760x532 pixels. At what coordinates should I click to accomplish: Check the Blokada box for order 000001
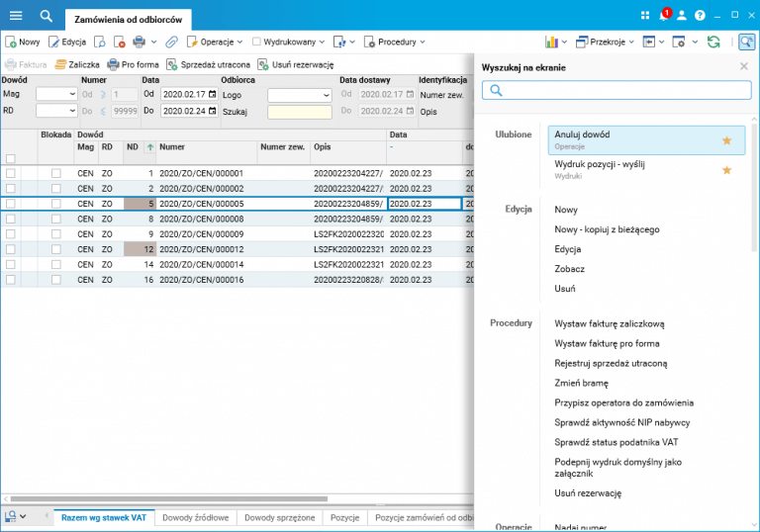[56, 173]
